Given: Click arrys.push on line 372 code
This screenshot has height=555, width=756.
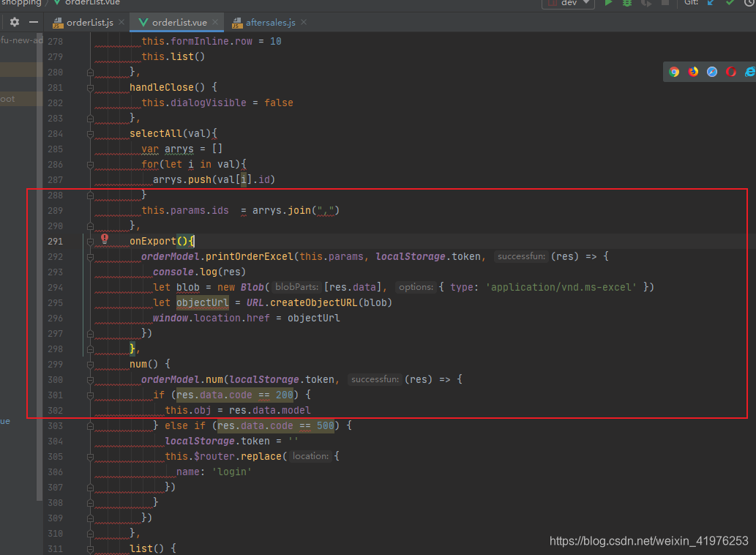Looking at the screenshot, I should (x=181, y=180).
